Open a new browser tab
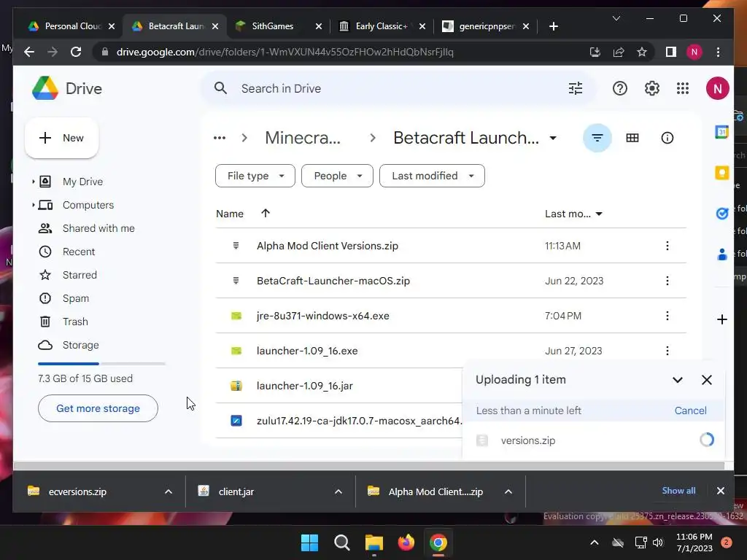Screen dimensions: 747x560 click(x=553, y=26)
